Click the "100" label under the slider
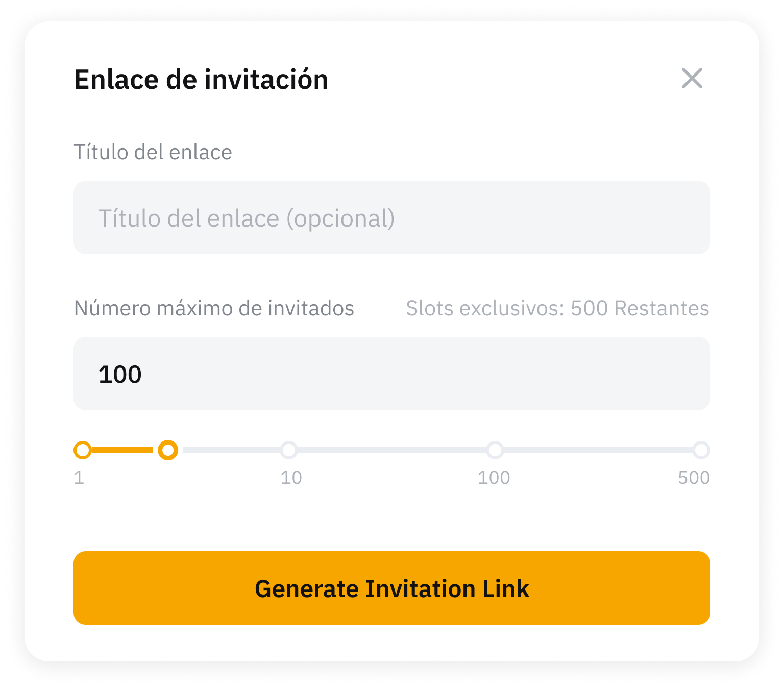Viewport: 784px width, 689px height. [494, 478]
